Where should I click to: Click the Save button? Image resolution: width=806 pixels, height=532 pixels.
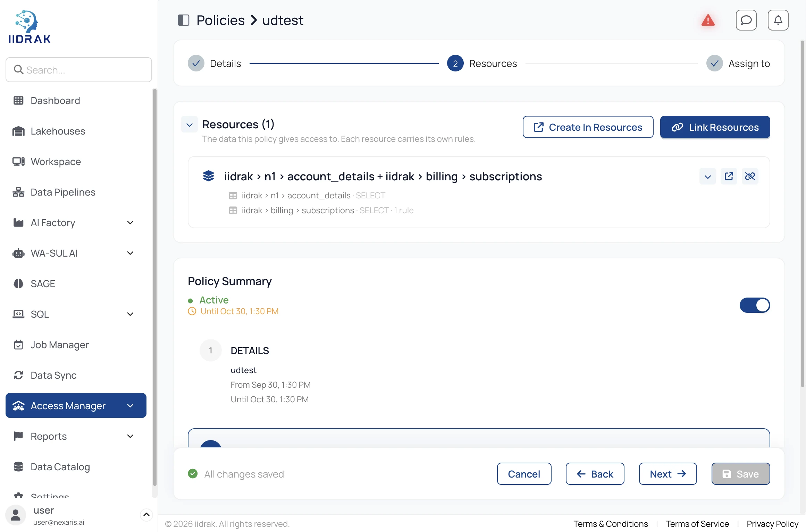pos(740,474)
